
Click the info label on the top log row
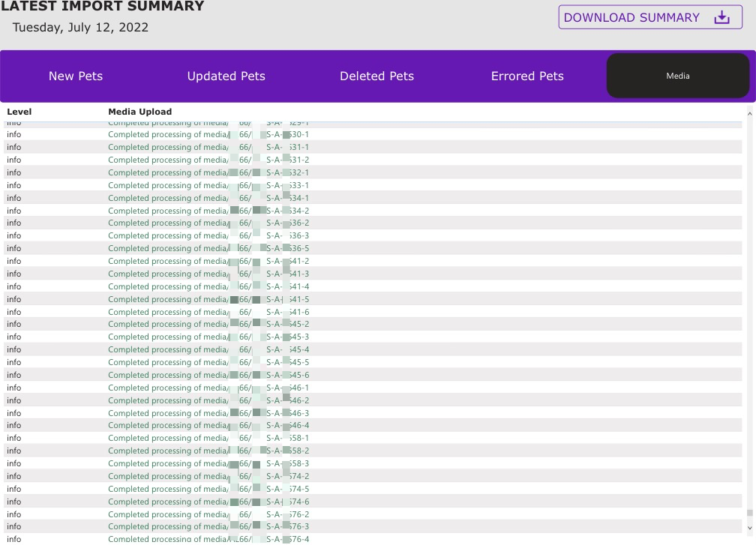pos(13,122)
